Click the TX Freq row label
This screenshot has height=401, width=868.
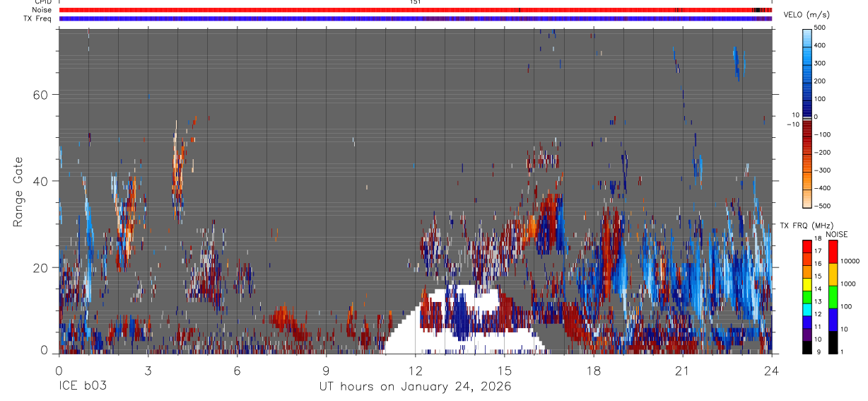38,18
